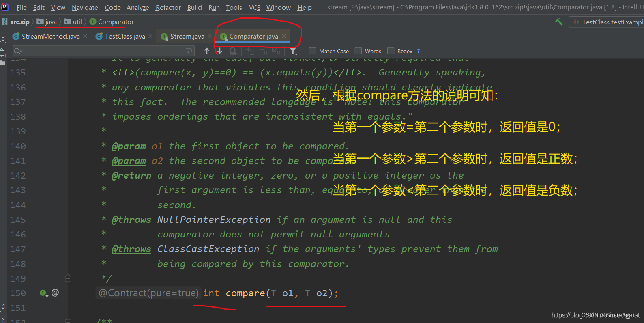Open search history magnifier dropdown
Screen dimensions: 644x323
(x=18, y=51)
